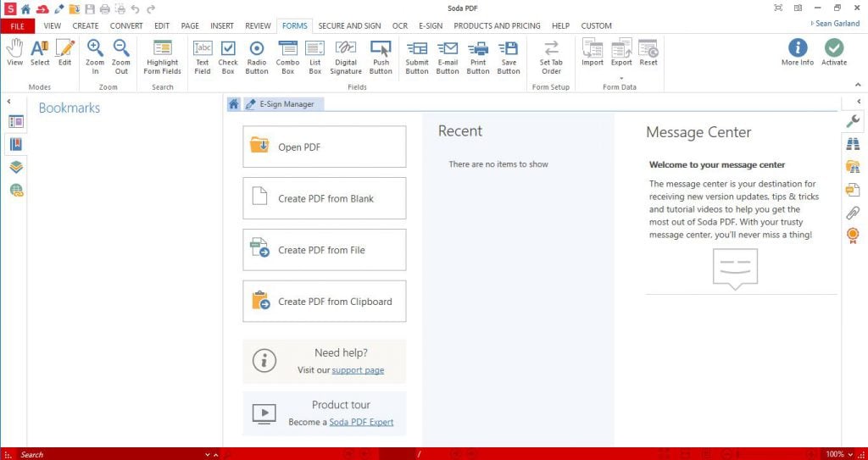Viewport: 868px width, 460px height.
Task: Collapse the left sidebar panel
Action: click(8, 102)
